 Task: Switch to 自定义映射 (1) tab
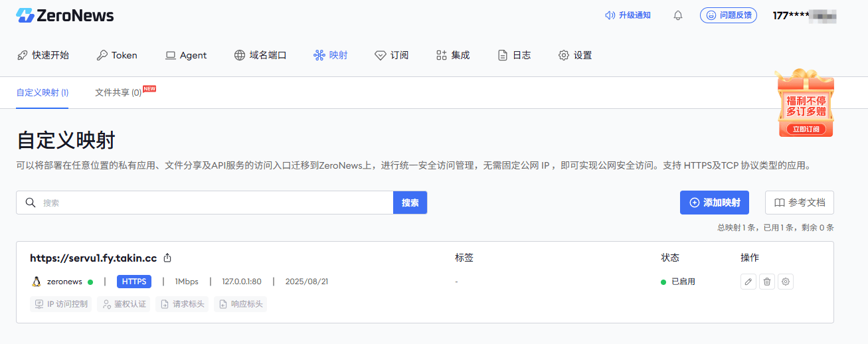[x=43, y=92]
